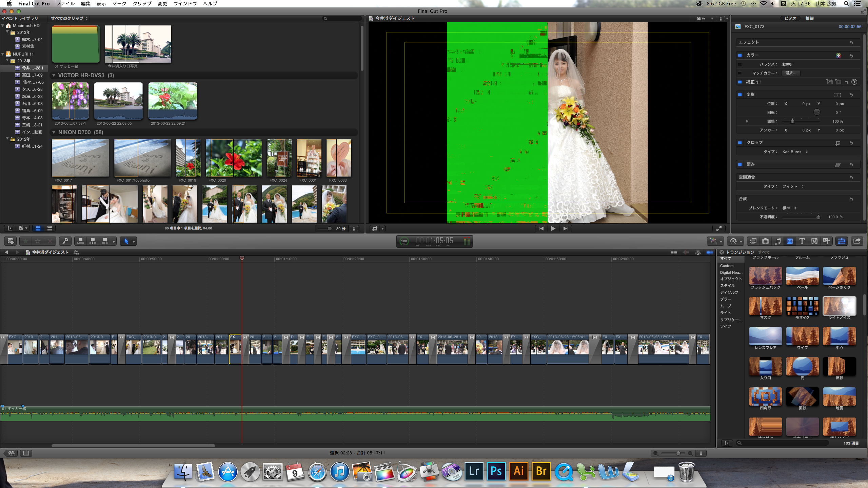Open the enhancements magic wand menu
868x488 pixels.
click(715, 241)
